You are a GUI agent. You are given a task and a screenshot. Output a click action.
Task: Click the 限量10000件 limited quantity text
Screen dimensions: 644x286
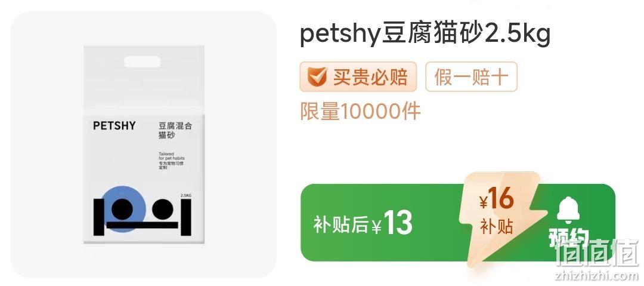(360, 111)
